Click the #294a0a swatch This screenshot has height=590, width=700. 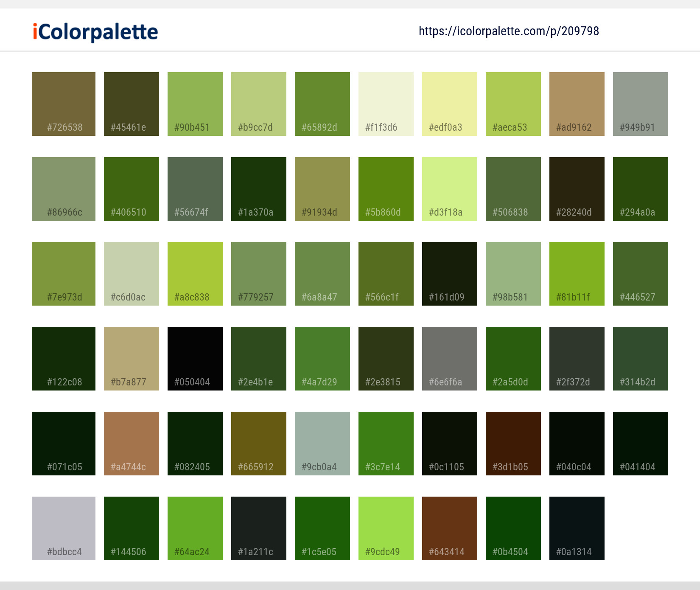(641, 189)
